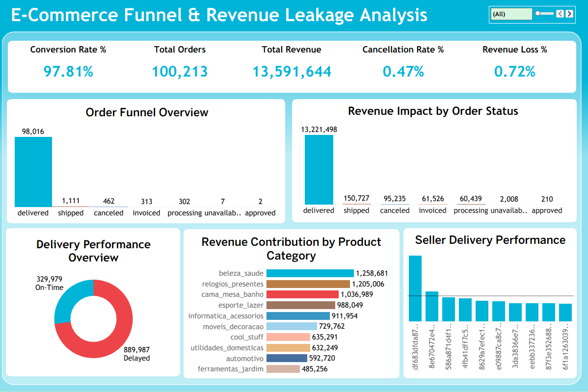588x392 pixels.
Task: Select the delivered bar in Revenue Impact chart
Action: click(x=319, y=169)
